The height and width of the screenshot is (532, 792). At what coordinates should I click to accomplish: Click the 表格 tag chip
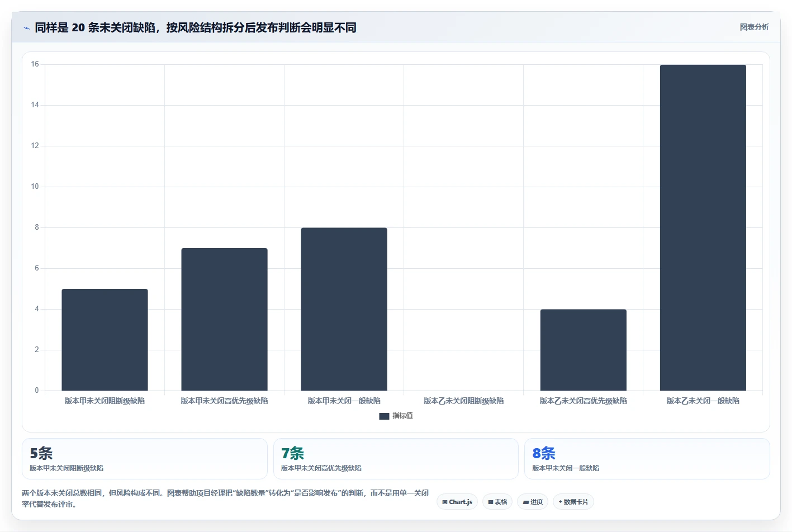(497, 502)
